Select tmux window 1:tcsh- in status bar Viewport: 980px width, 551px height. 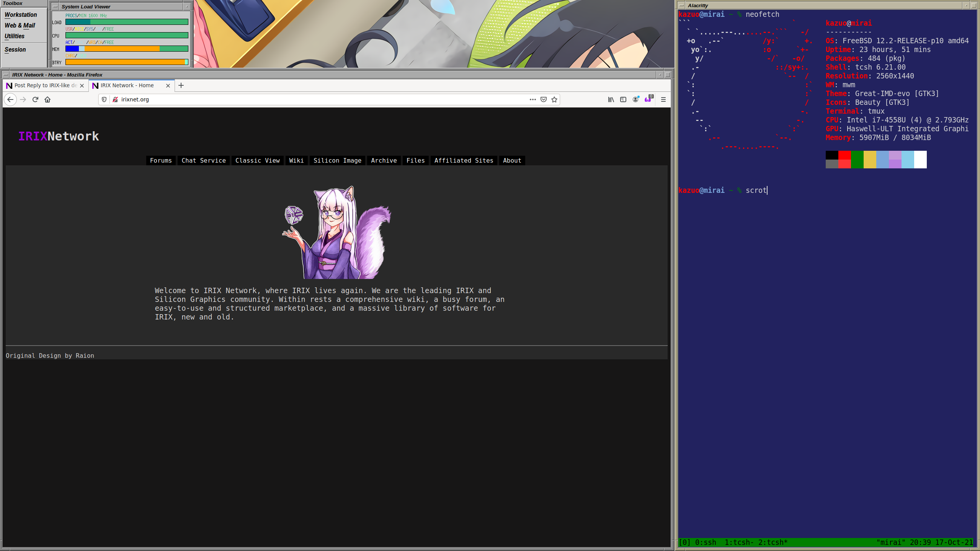coord(739,542)
